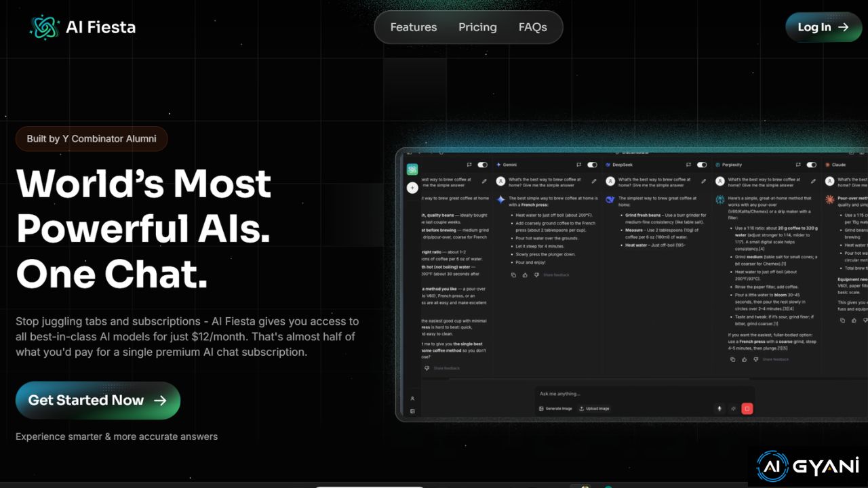The height and width of the screenshot is (488, 868).
Task: Click the large Gemini star beside its answer
Action: [x=500, y=200]
